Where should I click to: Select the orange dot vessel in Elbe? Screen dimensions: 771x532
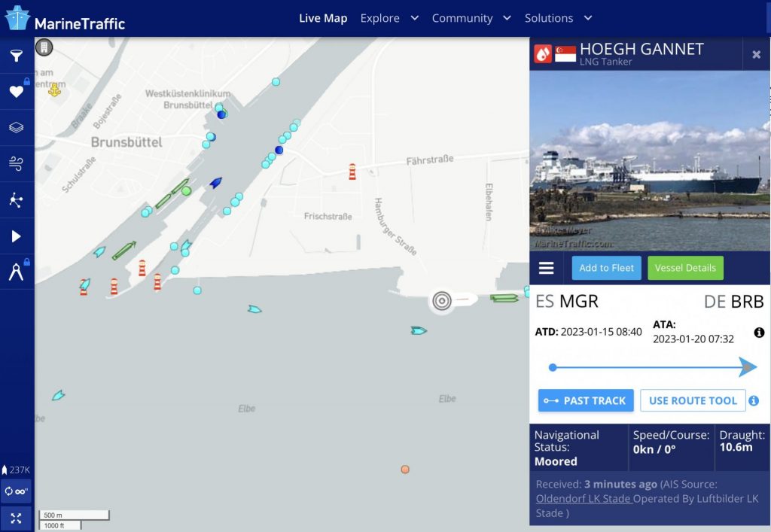click(x=405, y=469)
